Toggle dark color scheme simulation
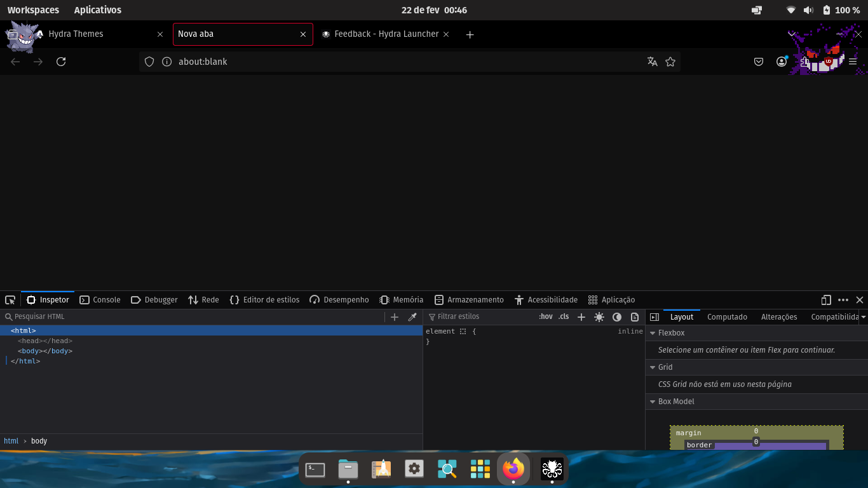 coord(616,317)
